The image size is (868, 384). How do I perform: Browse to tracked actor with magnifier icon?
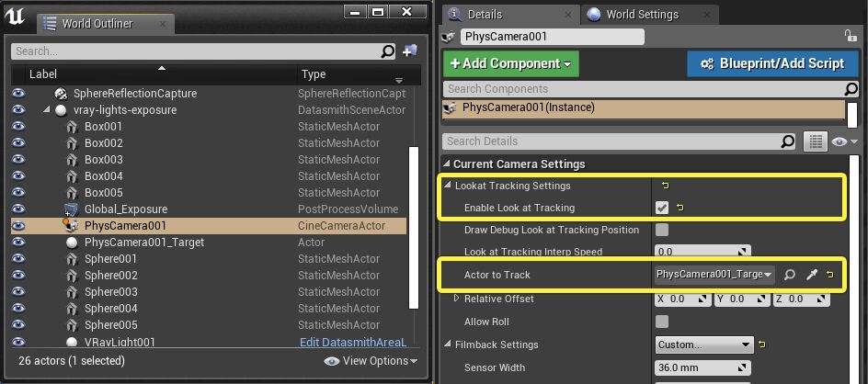coord(790,275)
